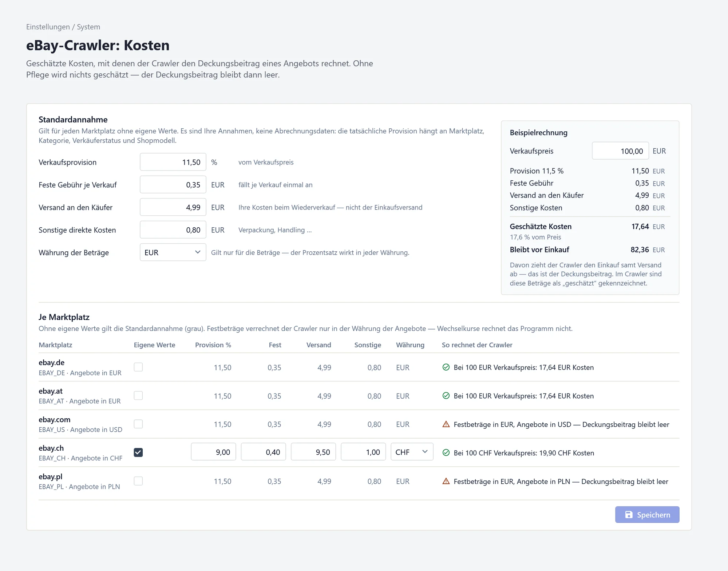Click the warning triangle icon in ebay.com row

(x=446, y=424)
